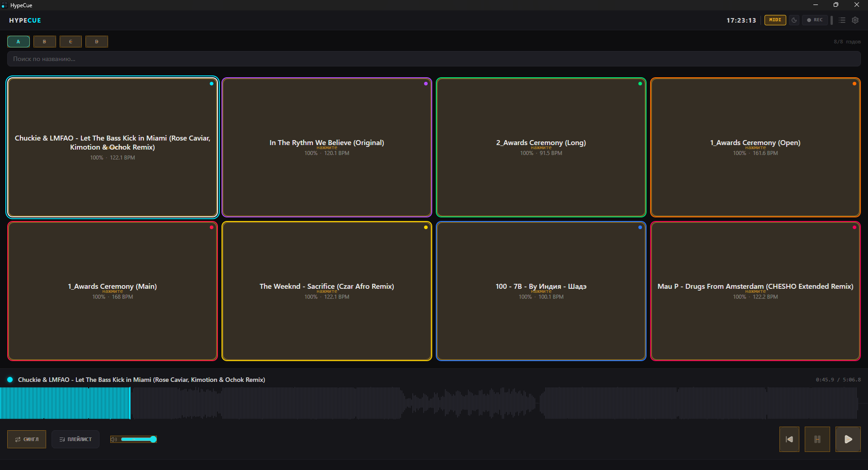Screen dimensions: 868x470
Task: Switch to bank B tab
Action: tap(44, 42)
